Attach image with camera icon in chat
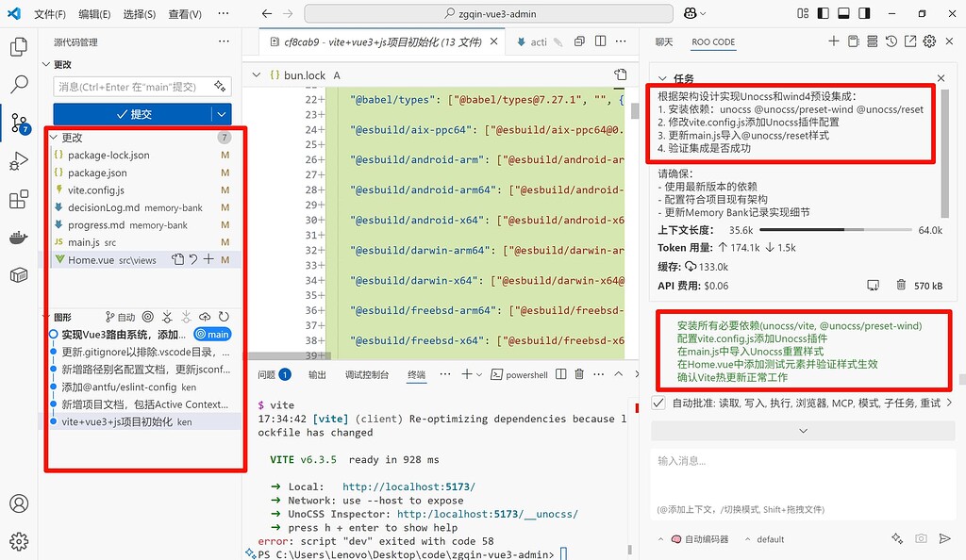This screenshot has width=966, height=560. tap(921, 538)
